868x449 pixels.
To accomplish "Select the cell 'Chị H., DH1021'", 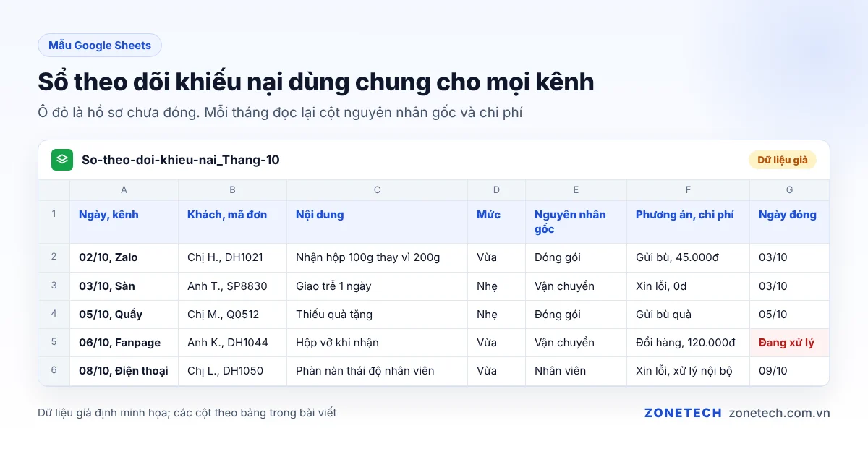I will (x=233, y=257).
